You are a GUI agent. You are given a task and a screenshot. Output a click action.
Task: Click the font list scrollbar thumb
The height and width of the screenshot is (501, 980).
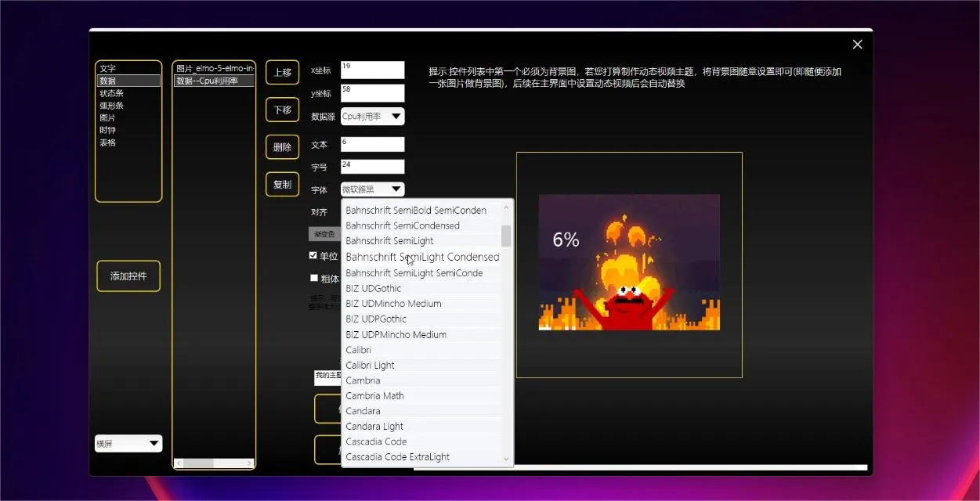click(506, 236)
